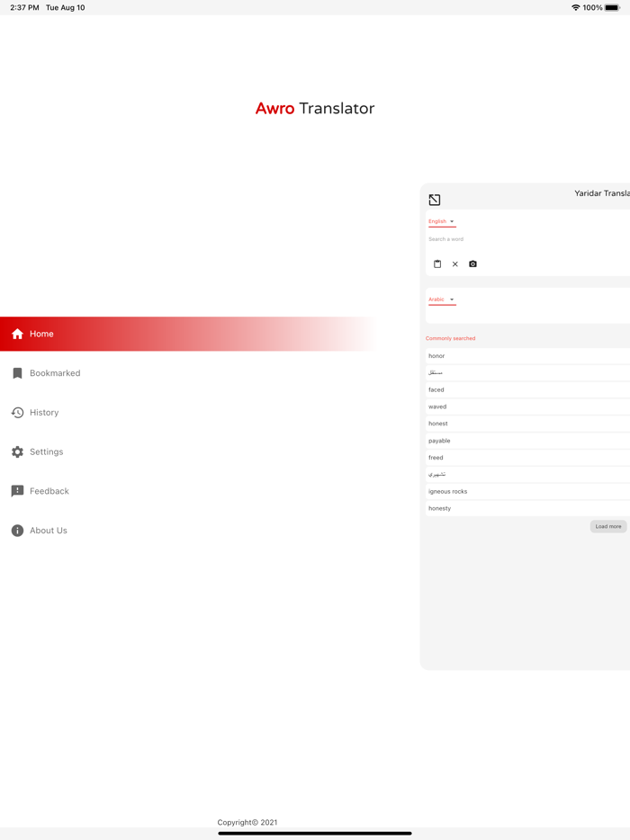Tap the 'Search a word' input field

[x=522, y=239]
